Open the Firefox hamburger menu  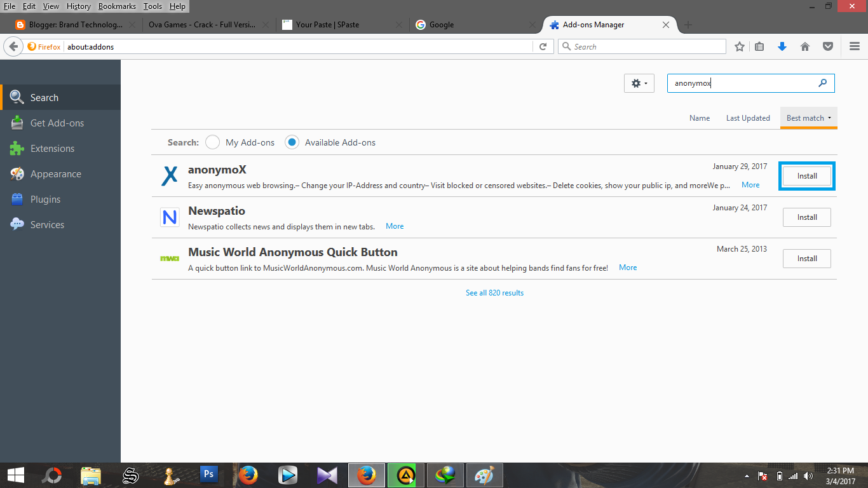pyautogui.click(x=855, y=46)
